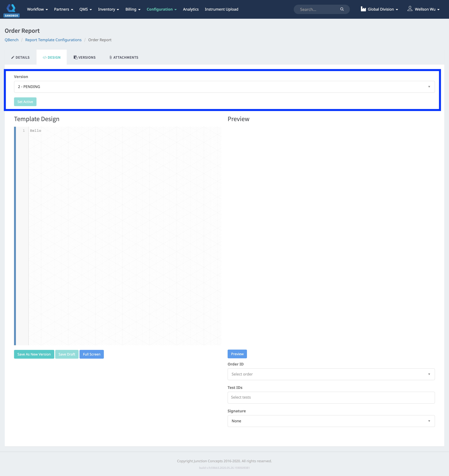Click the Set Active button
The height and width of the screenshot is (476, 449).
(25, 102)
